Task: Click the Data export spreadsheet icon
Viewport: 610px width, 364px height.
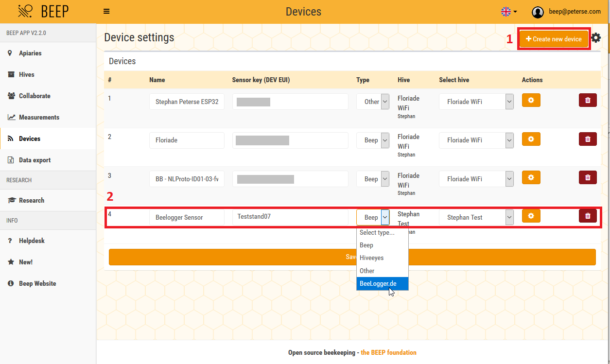Action: pos(10,160)
